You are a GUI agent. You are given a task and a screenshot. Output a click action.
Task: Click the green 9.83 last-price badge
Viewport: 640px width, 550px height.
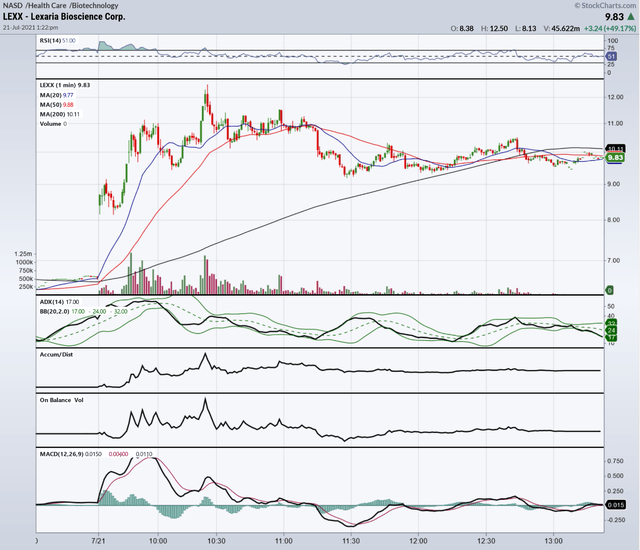(615, 158)
